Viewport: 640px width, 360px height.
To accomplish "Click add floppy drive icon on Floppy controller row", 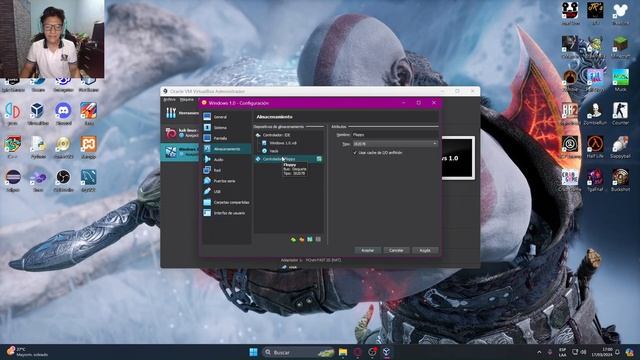I will pos(319,158).
